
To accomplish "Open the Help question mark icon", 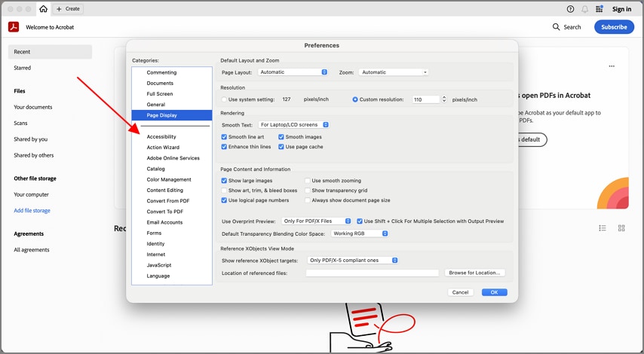I will coord(570,9).
